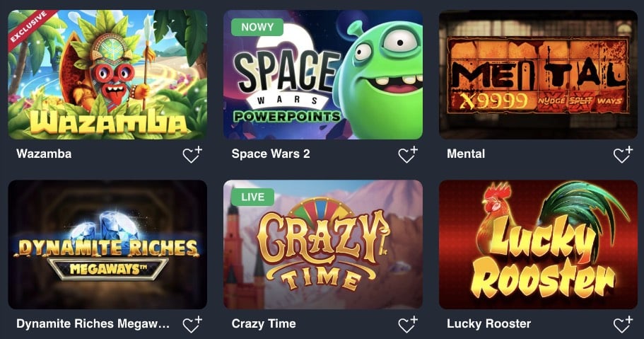Open Dynamite Riches Megaways game image
This screenshot has width=644, height=339.
point(107,244)
